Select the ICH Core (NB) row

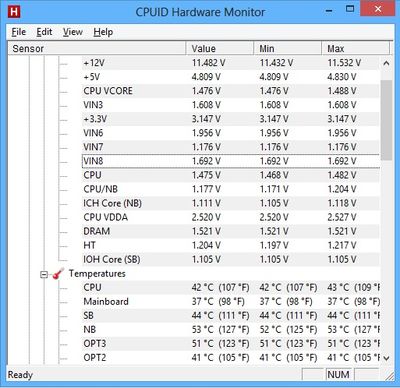(x=231, y=203)
